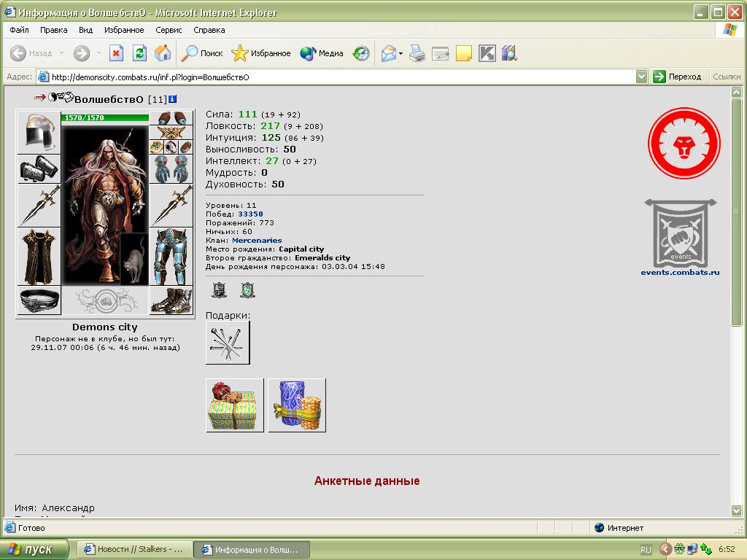Open the Mercenaries clan link
Image resolution: width=747 pixels, height=560 pixels.
click(257, 241)
